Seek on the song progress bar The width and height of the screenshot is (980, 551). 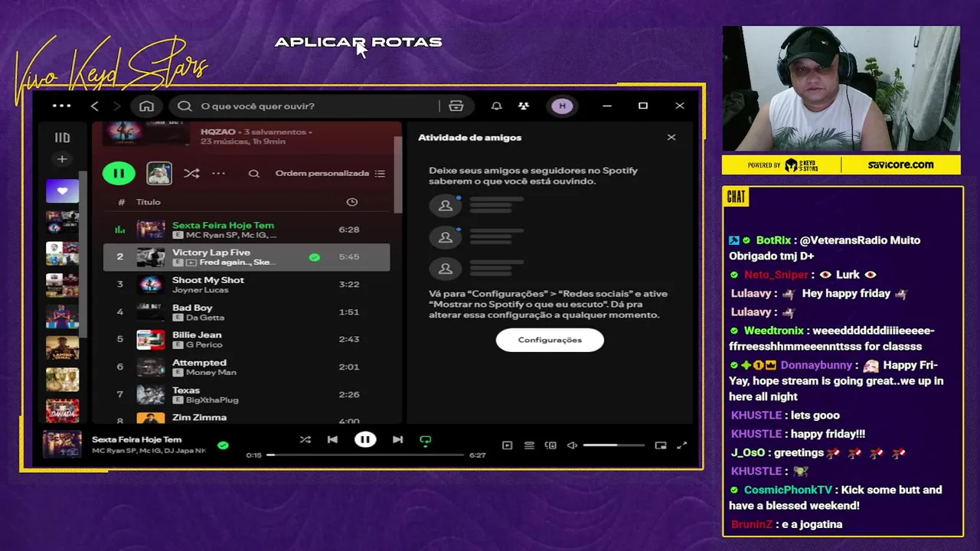point(366,455)
